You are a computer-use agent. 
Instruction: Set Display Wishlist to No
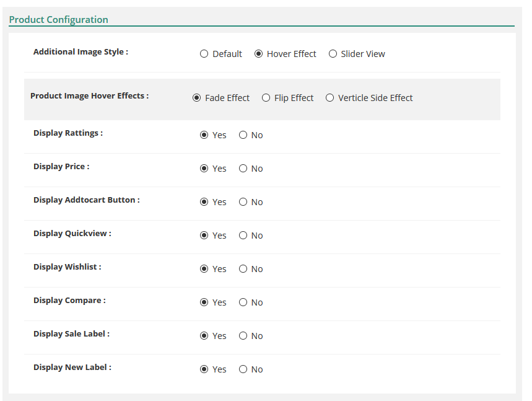243,269
